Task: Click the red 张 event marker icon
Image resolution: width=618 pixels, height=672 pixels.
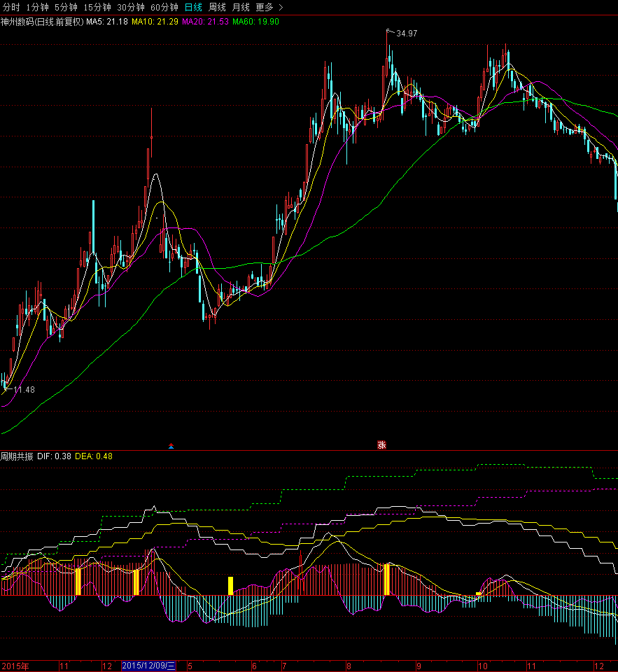Action: click(x=381, y=445)
